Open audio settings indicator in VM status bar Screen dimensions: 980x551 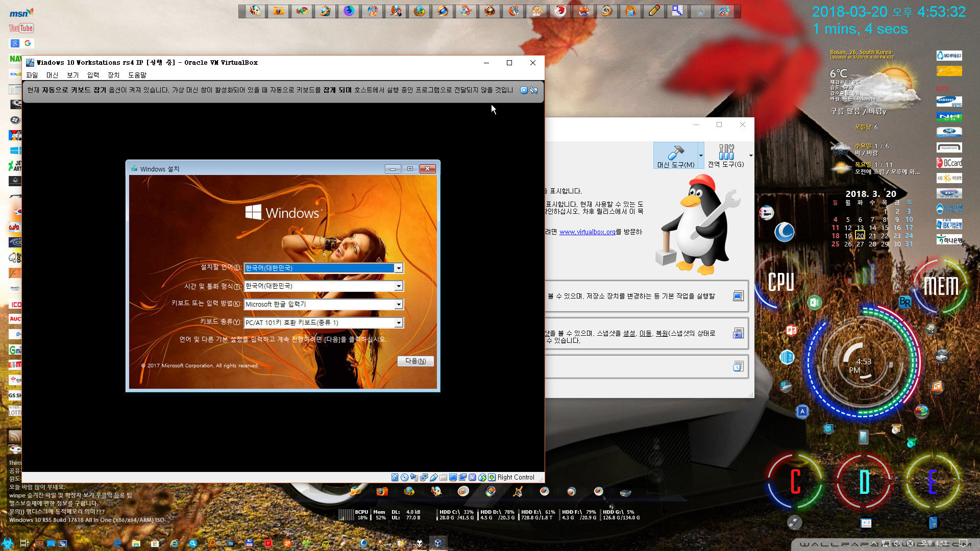414,478
